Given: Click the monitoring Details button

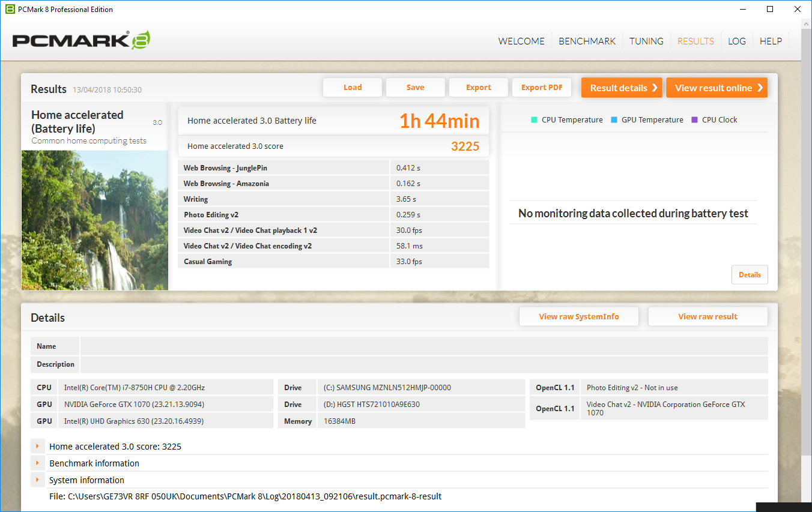Looking at the screenshot, I should (750, 275).
